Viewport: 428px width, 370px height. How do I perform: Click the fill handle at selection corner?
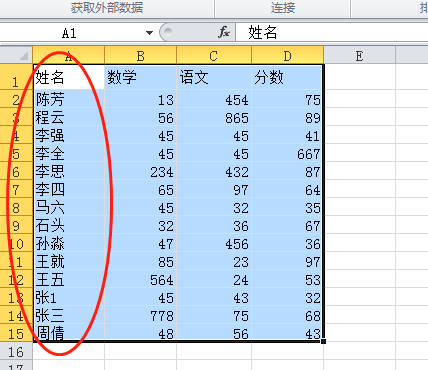[x=323, y=341]
